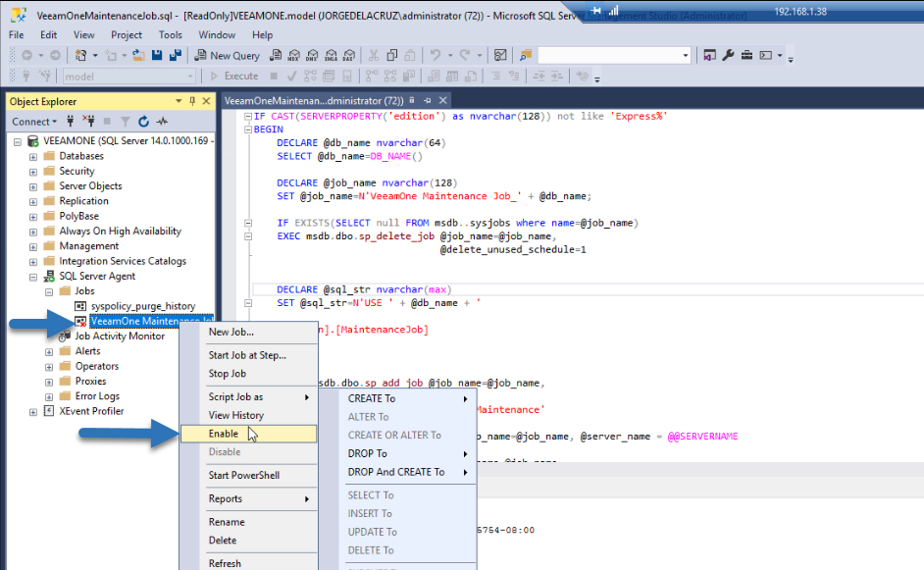Click the Activity Monitor toolbar icon
924x570 pixels.
[500, 55]
